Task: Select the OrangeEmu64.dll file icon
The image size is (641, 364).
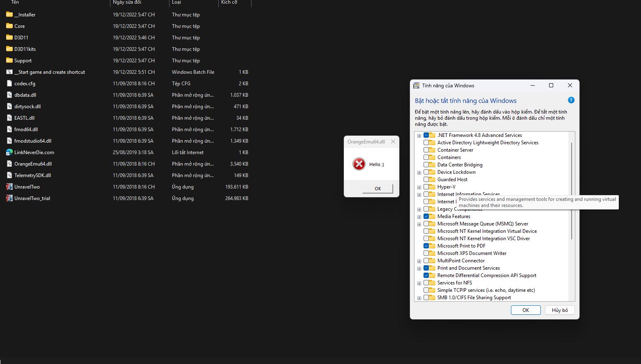Action: pyautogui.click(x=9, y=164)
